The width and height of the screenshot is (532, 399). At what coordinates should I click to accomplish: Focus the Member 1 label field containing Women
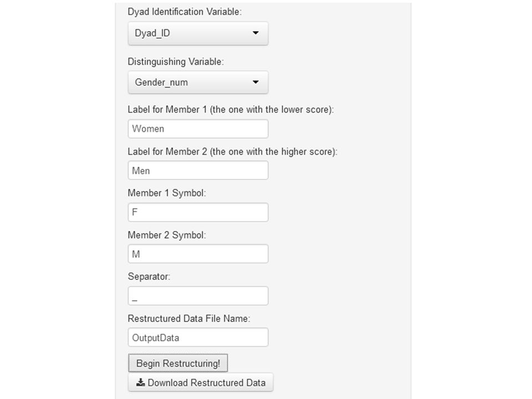(198, 129)
